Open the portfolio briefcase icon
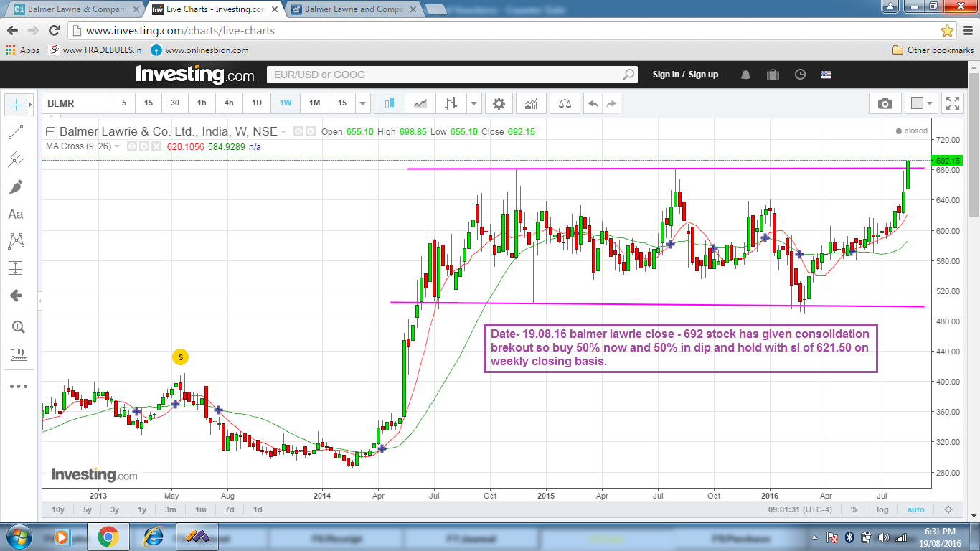 tap(773, 75)
